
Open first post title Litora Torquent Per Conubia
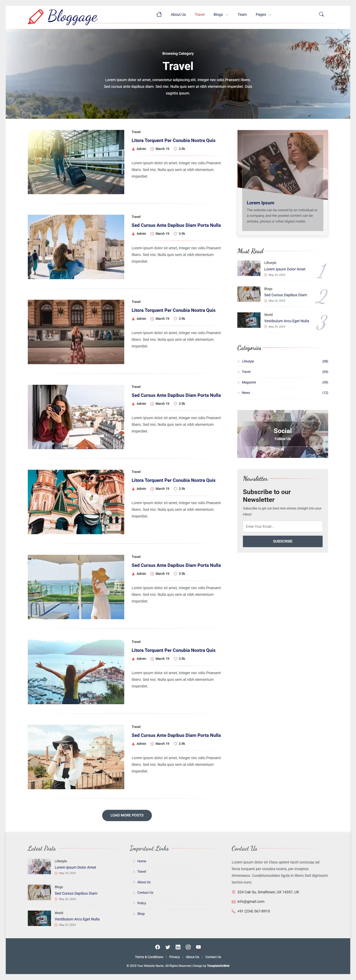[x=173, y=140]
